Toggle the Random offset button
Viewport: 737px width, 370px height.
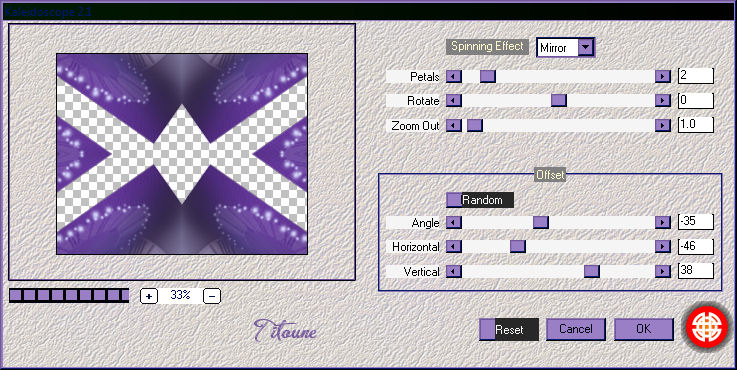pos(480,200)
